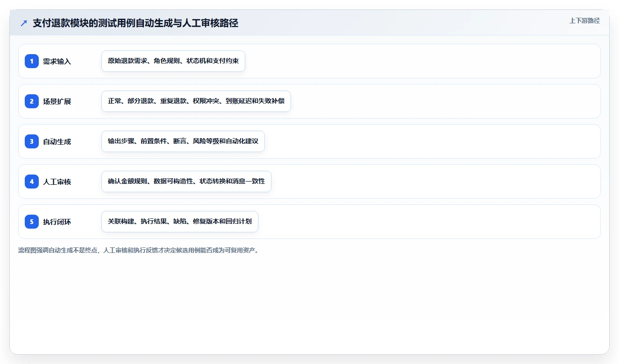Screen dimensions: 619x364
Task: Select step number 3 badge
Action: [32, 141]
